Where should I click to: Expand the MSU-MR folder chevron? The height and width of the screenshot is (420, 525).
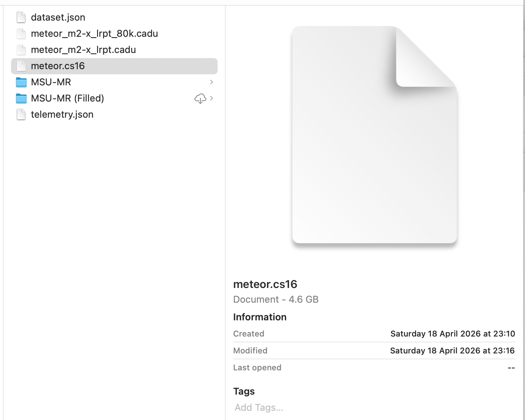tap(211, 82)
